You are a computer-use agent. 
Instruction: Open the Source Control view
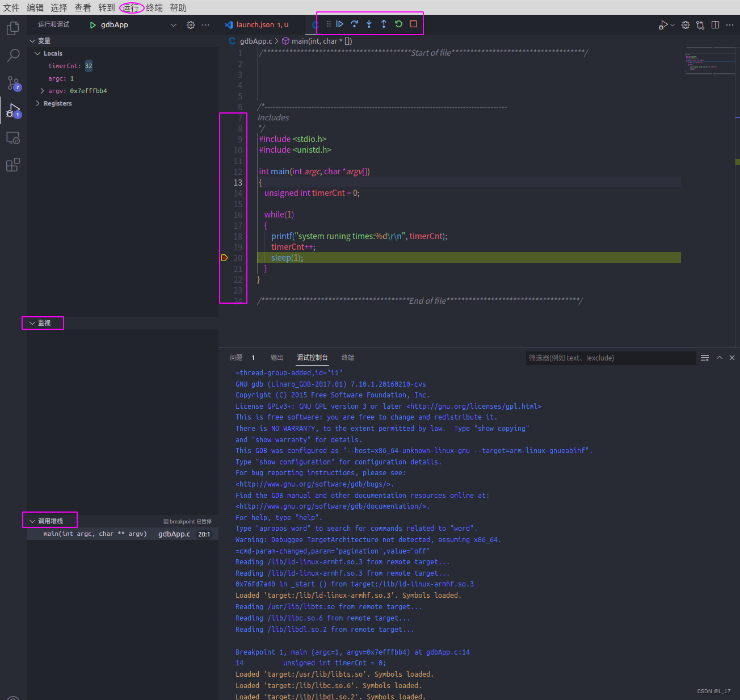click(x=12, y=83)
